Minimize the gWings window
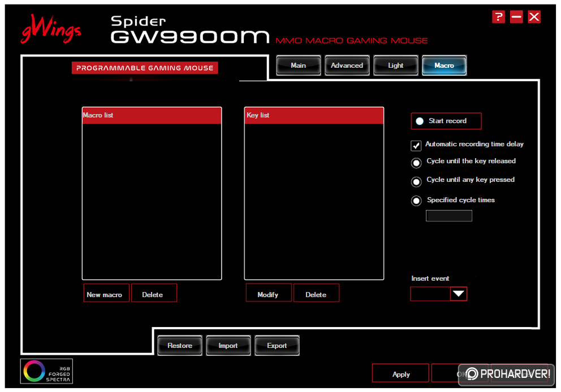This screenshot has height=392, width=561. click(516, 16)
